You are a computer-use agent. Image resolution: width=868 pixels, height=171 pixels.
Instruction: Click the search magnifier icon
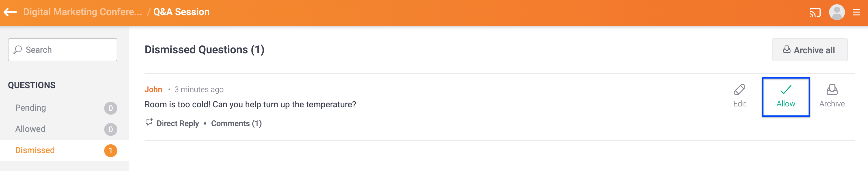tap(18, 50)
